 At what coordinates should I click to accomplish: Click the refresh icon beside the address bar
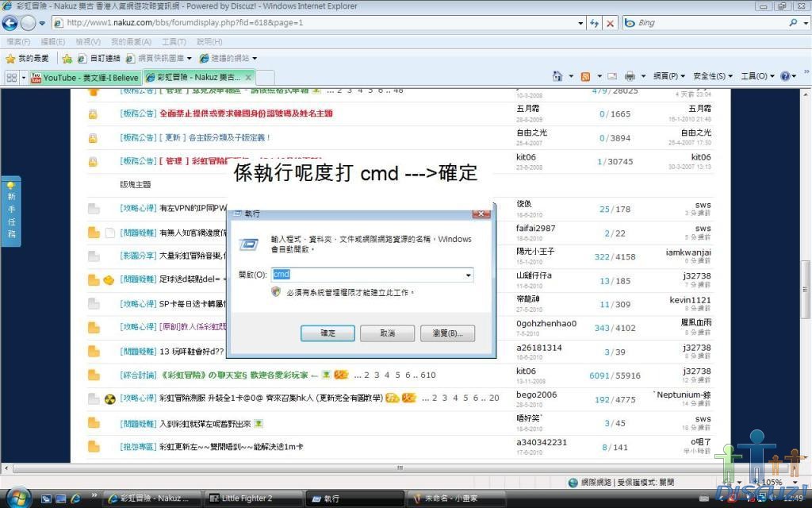(594, 23)
